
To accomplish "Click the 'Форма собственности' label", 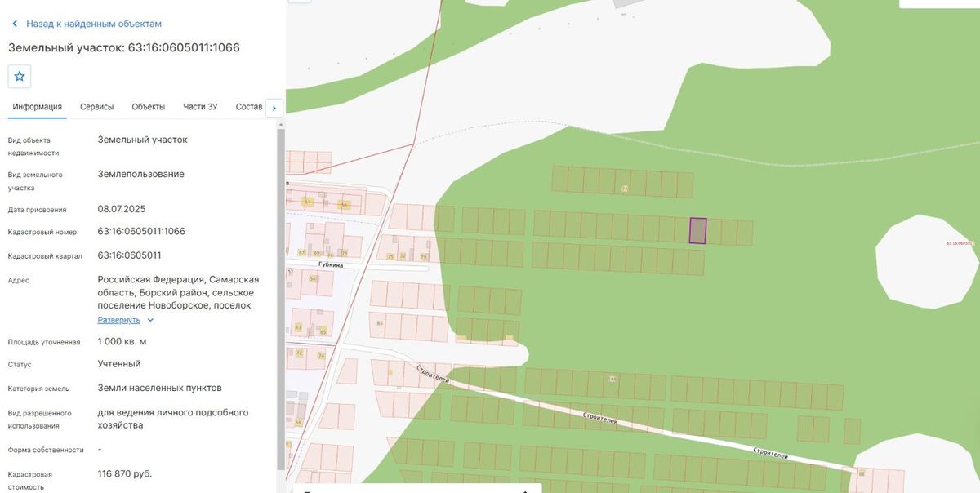I will [x=46, y=450].
